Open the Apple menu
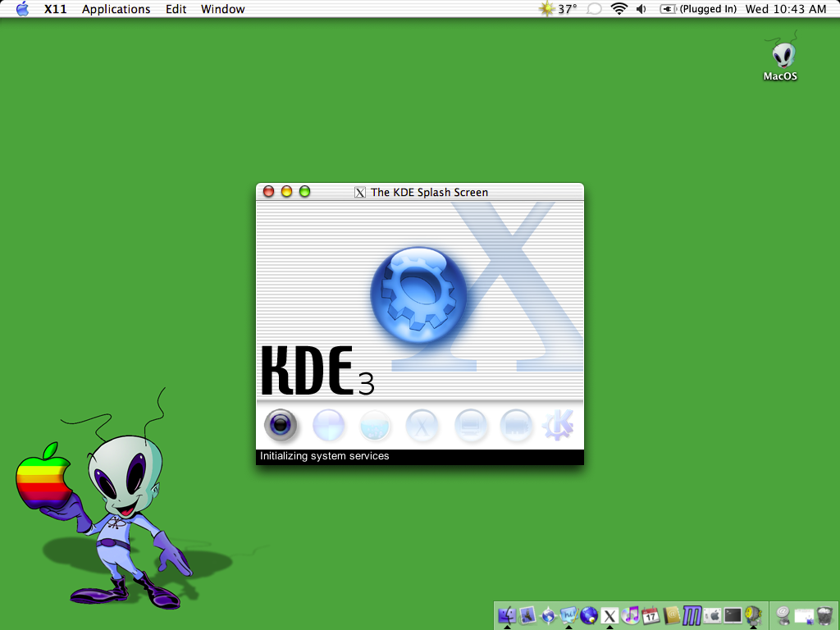840x630 pixels. pyautogui.click(x=22, y=8)
